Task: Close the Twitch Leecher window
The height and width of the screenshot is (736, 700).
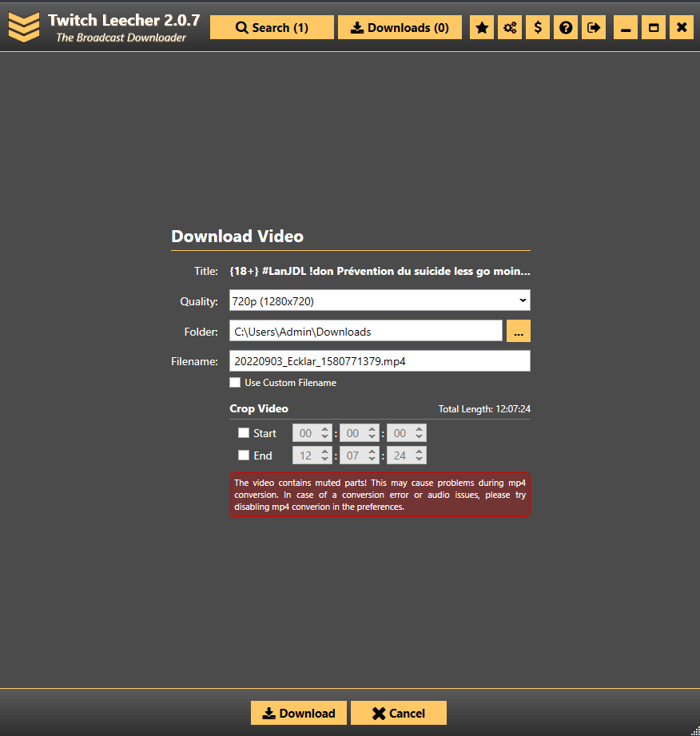Action: tap(682, 28)
